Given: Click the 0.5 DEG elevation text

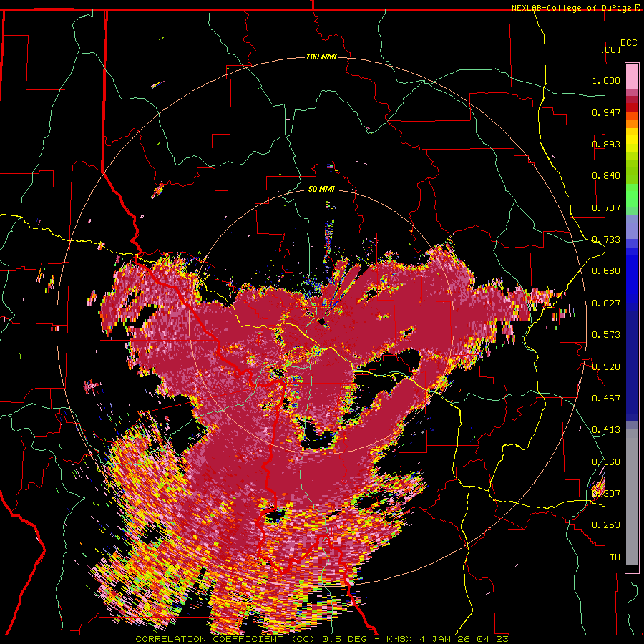Looking at the screenshot, I should (x=345, y=639).
